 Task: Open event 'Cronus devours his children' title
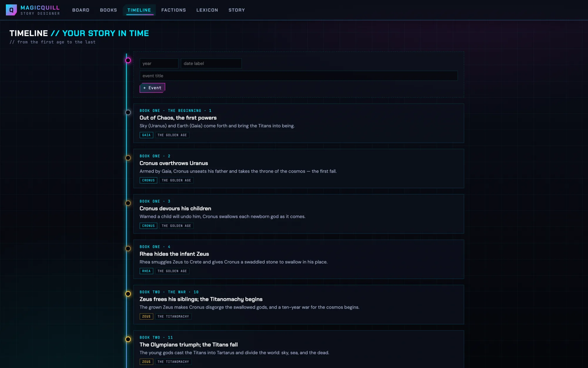(175, 208)
